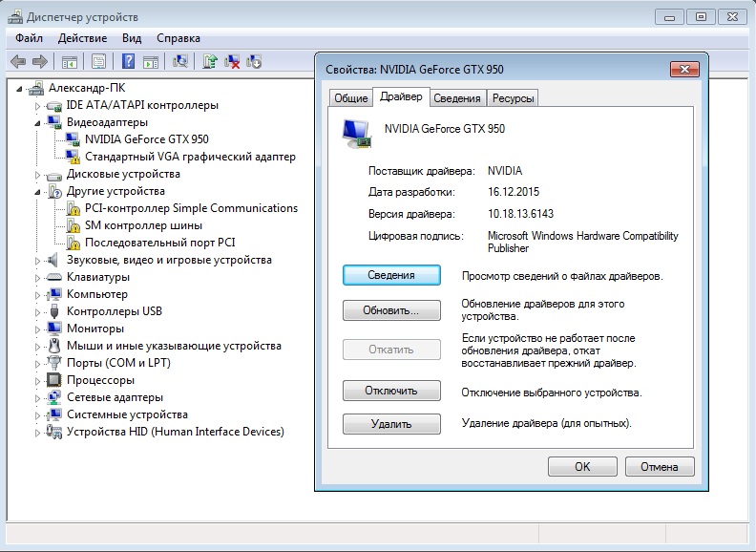Select Последовательный порт PCI
The height and width of the screenshot is (552, 756).
(160, 243)
